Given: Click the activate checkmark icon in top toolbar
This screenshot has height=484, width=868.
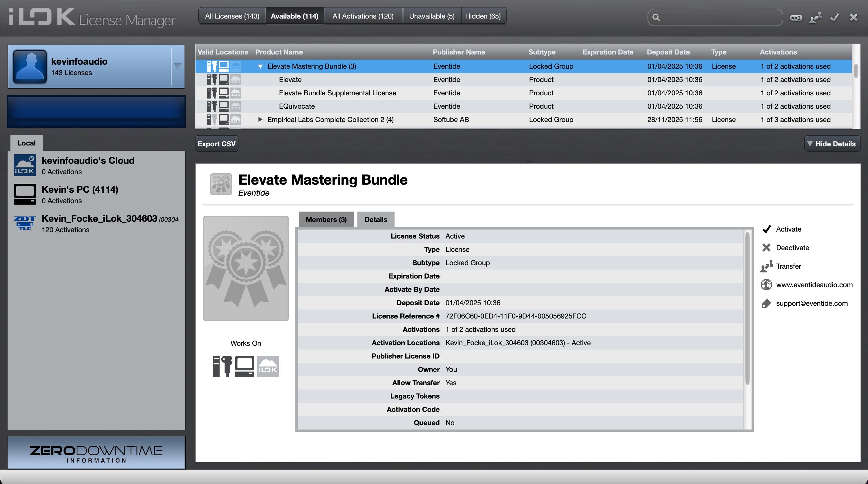Looking at the screenshot, I should tap(834, 17).
